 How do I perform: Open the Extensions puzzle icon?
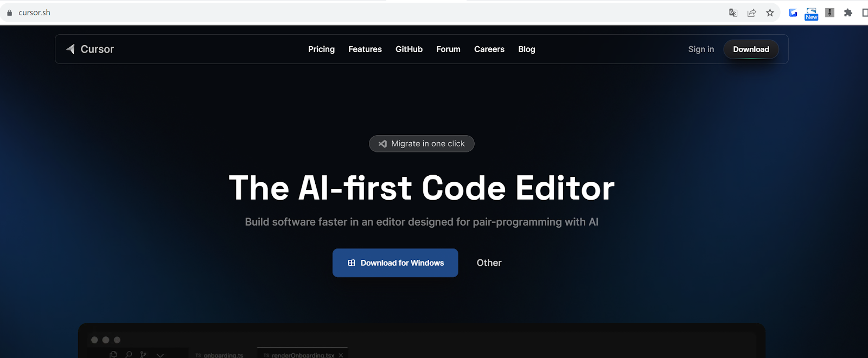[848, 12]
